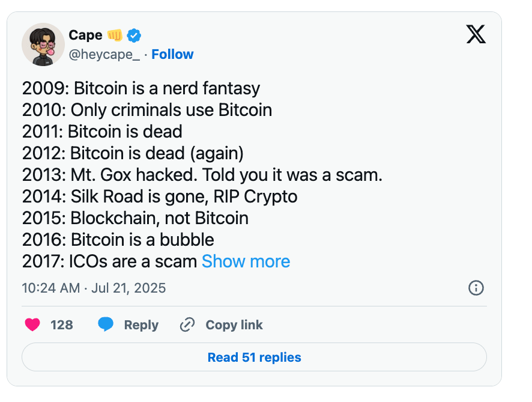Click the Copy link chain icon
The image size is (532, 402).
click(x=186, y=324)
